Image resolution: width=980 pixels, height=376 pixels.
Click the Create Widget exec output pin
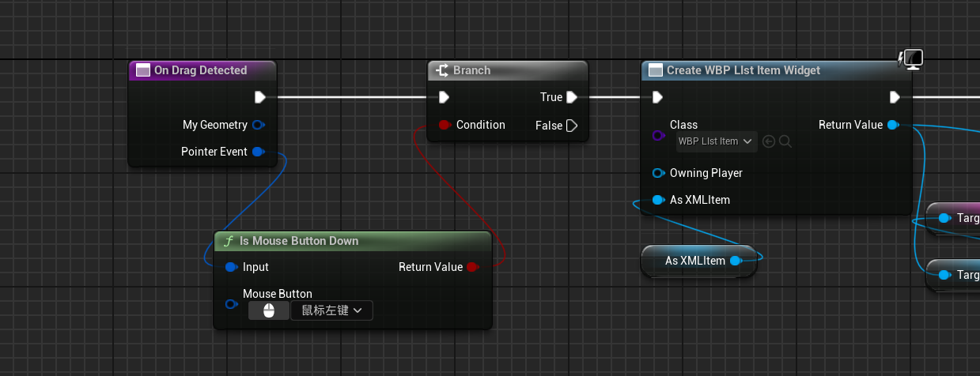pos(895,97)
